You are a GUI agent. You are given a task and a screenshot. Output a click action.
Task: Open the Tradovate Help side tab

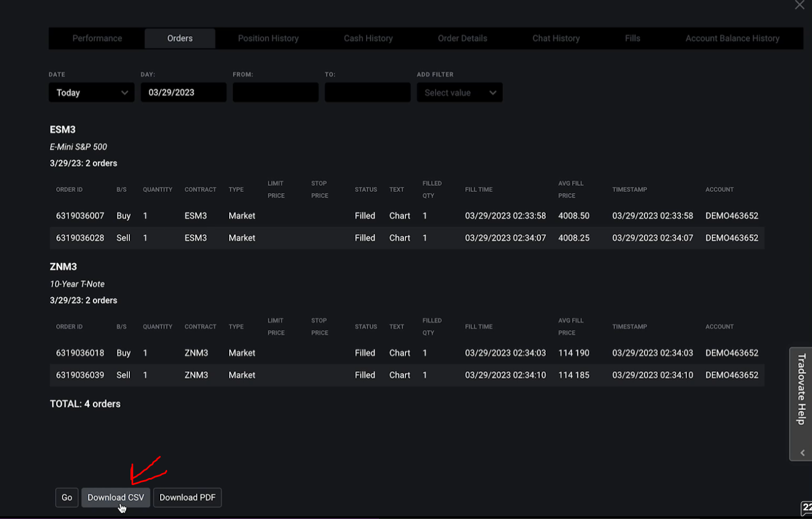[x=801, y=389]
